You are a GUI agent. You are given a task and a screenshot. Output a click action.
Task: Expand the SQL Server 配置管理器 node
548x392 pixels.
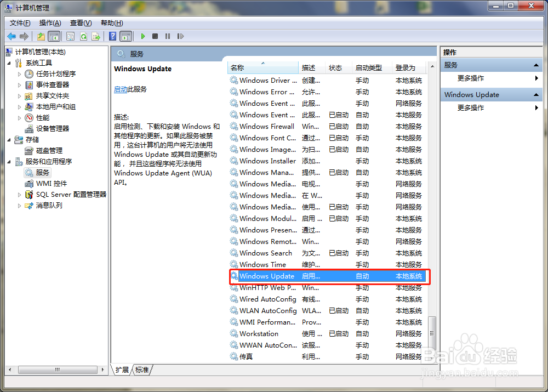(19, 195)
